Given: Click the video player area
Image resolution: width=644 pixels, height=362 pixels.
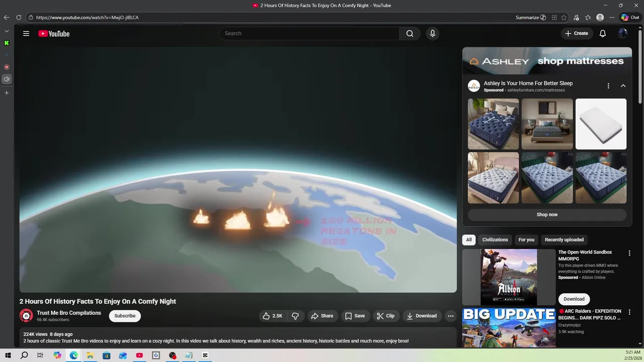Looking at the screenshot, I should coord(238,170).
